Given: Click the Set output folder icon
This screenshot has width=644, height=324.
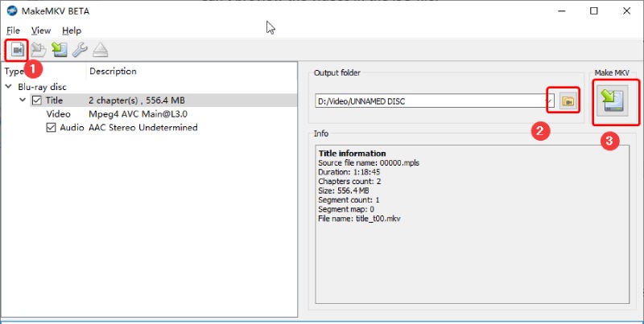Looking at the screenshot, I should 568,100.
